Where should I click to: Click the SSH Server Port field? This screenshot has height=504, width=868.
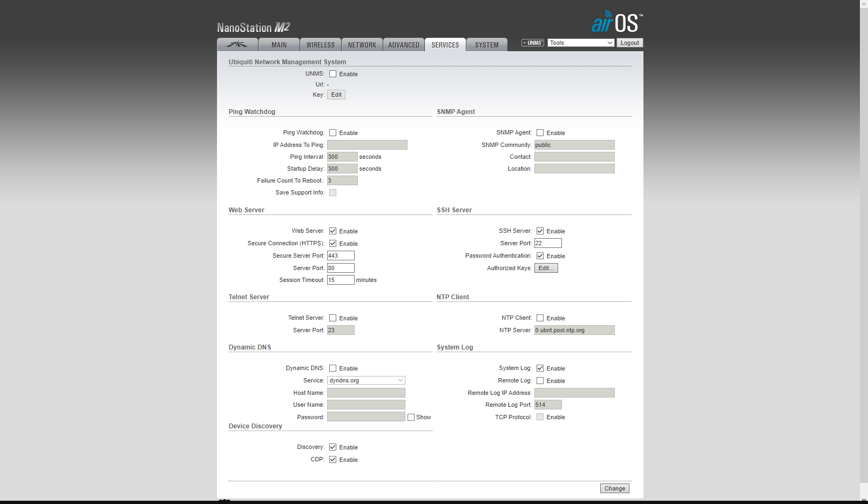click(x=548, y=243)
